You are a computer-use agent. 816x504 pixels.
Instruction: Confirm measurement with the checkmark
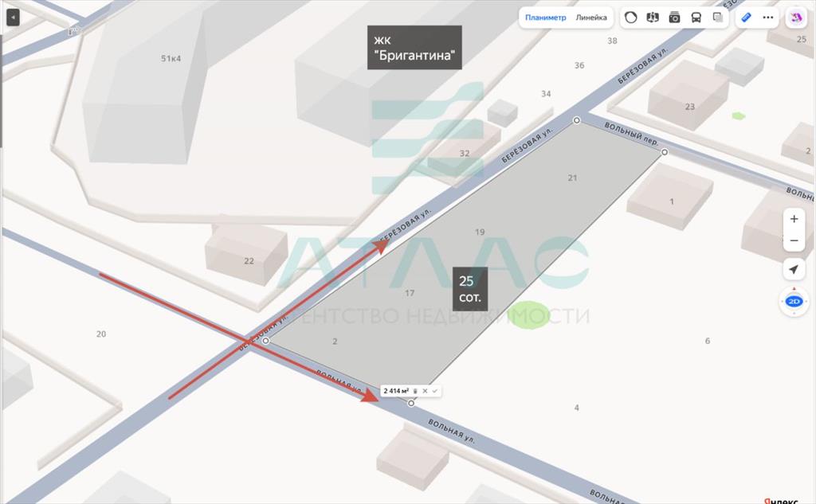435,391
